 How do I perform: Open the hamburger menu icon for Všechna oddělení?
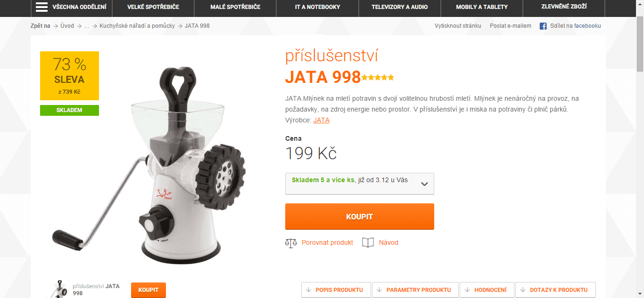(42, 7)
